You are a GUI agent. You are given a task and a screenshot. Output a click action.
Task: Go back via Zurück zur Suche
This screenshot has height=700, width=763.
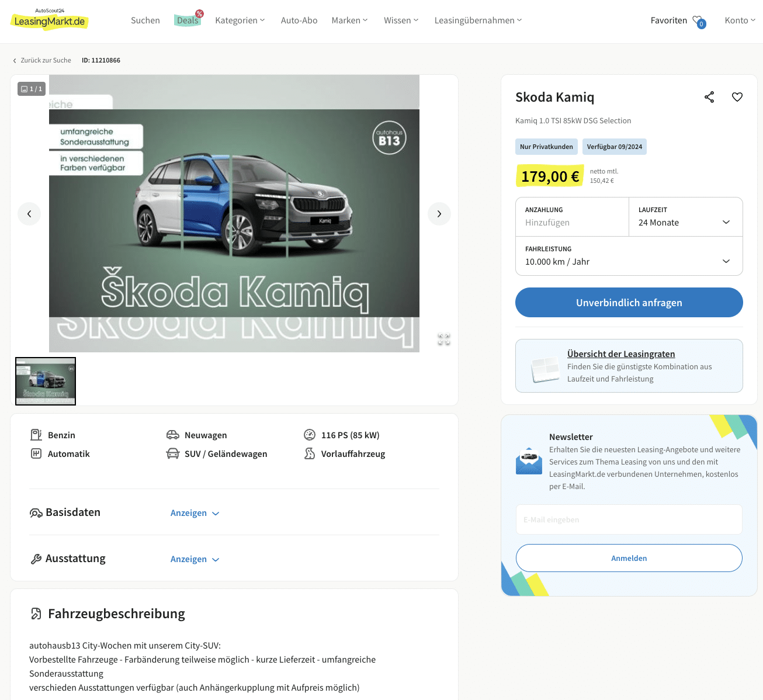42,60
